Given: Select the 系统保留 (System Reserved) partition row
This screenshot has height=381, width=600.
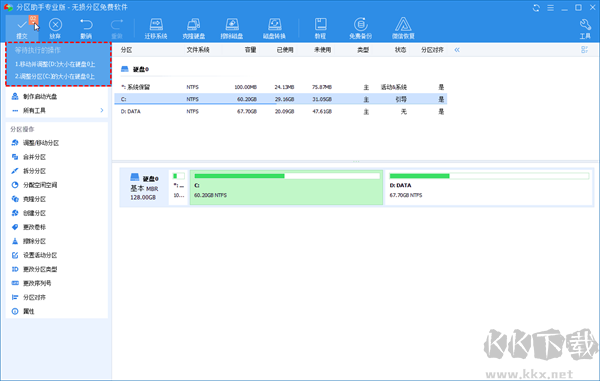Looking at the screenshot, I should (x=280, y=87).
